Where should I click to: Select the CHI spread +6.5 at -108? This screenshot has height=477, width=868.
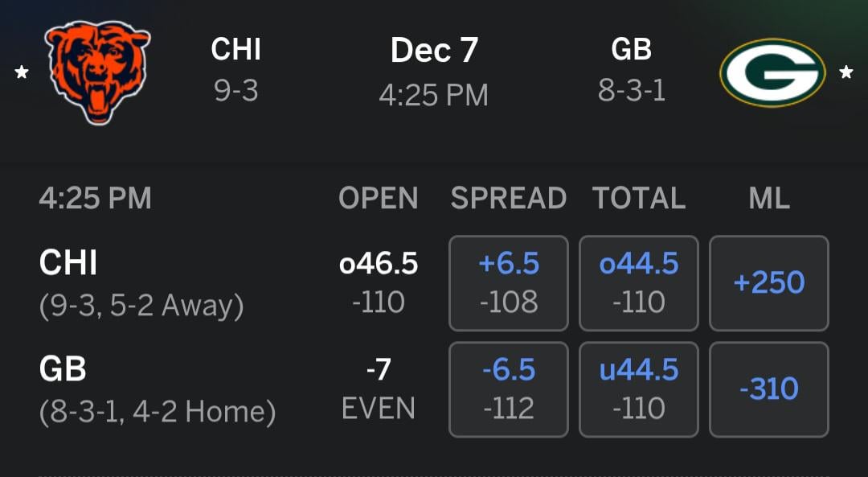[x=508, y=283]
